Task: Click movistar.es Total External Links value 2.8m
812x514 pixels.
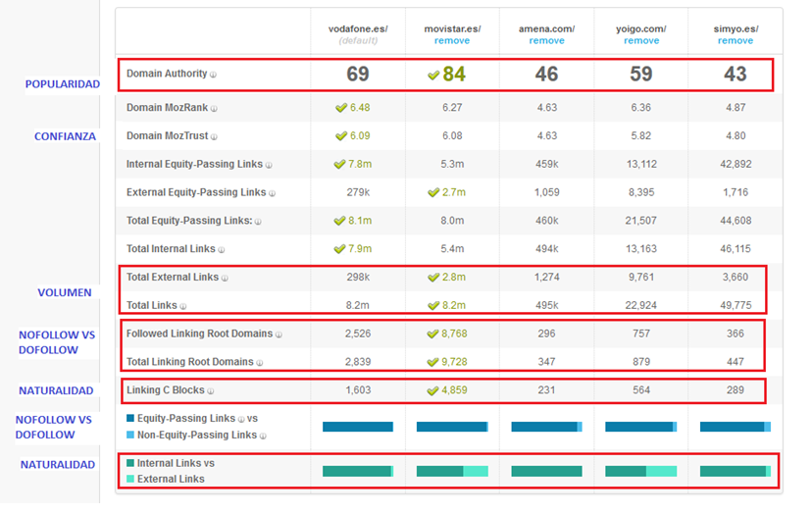Action: tap(452, 278)
